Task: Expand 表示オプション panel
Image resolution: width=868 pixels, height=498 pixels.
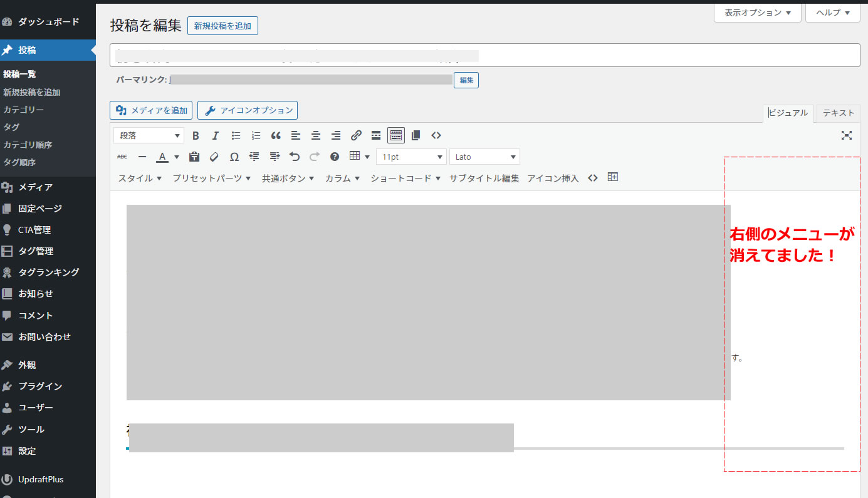Action: [x=758, y=13]
